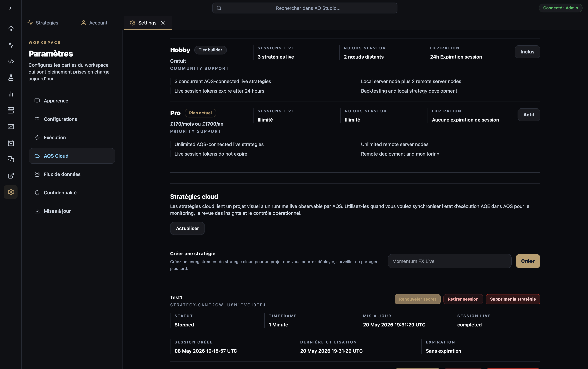Click the 'Tier builder' badge
This screenshot has width=588, height=369.
click(210, 50)
